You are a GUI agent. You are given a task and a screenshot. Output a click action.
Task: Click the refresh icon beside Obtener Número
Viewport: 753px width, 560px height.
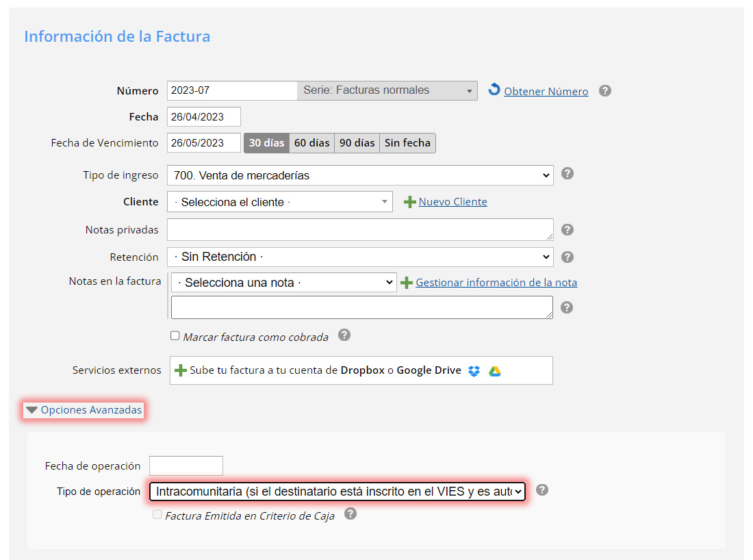pos(494,90)
